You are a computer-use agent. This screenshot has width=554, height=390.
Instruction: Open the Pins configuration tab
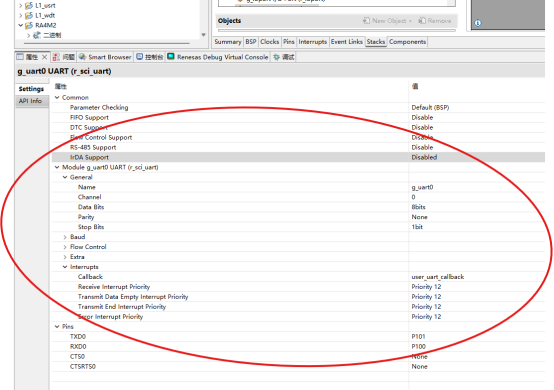289,42
